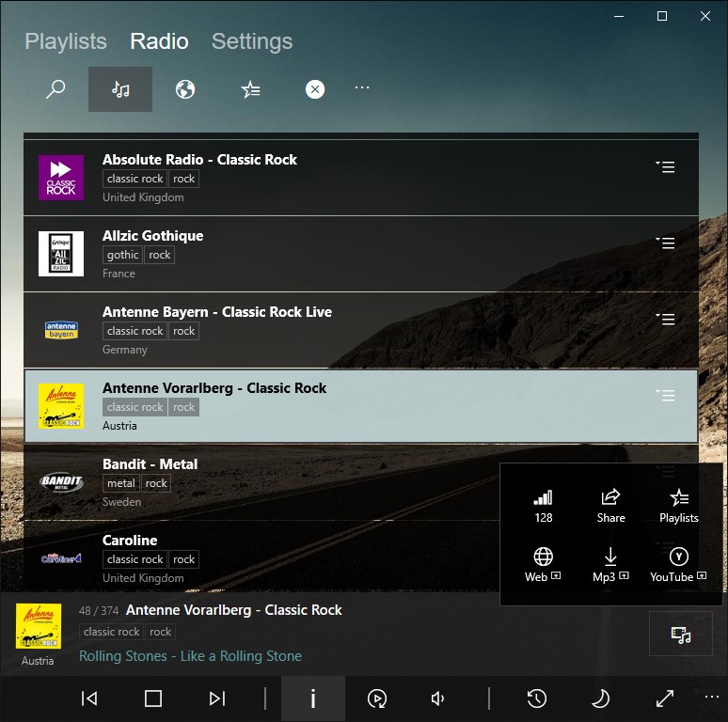The image size is (728, 722).
Task: Open menu for Allzic Gothique station
Action: pos(665,243)
